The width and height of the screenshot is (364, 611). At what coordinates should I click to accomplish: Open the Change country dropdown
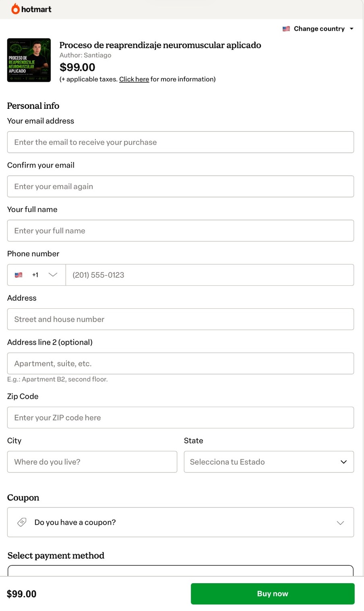(x=318, y=29)
